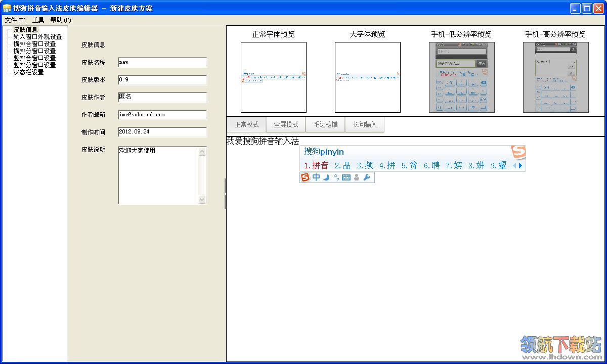The image size is (607, 364).
Task: Open the 工具 menu
Action: tap(38, 20)
